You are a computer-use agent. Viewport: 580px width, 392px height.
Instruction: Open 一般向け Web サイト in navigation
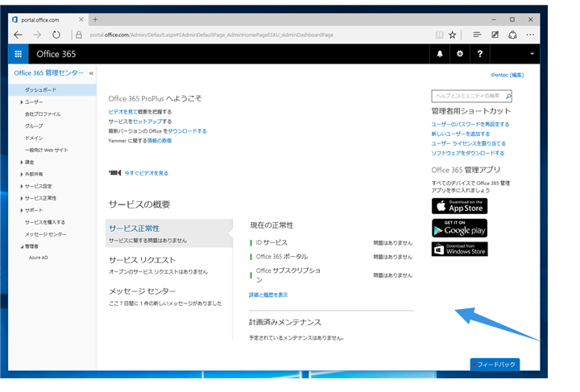tap(46, 150)
